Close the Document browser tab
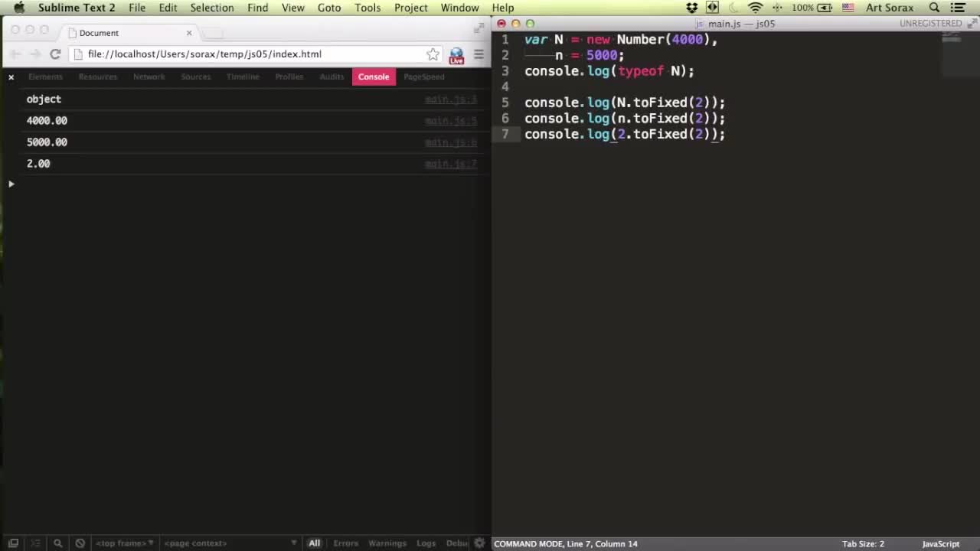980x551 pixels. point(189,33)
